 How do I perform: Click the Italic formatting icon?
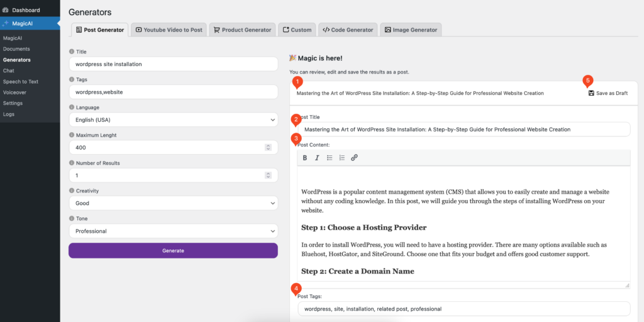[317, 158]
